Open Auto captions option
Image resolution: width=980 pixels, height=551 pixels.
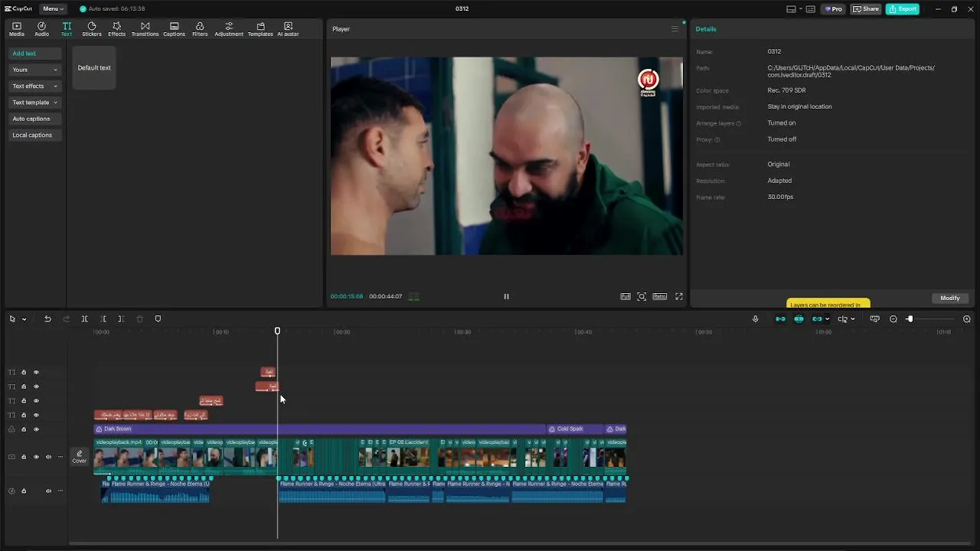(34, 119)
